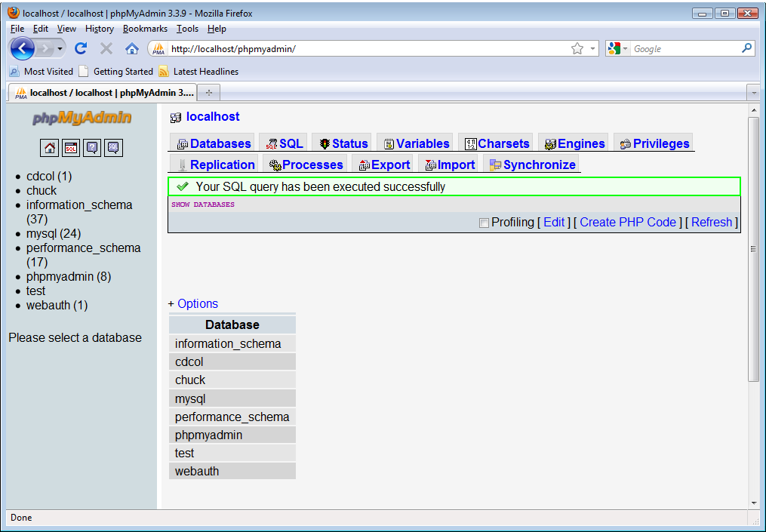Open the Edit menu
The height and width of the screenshot is (532, 766).
point(41,29)
